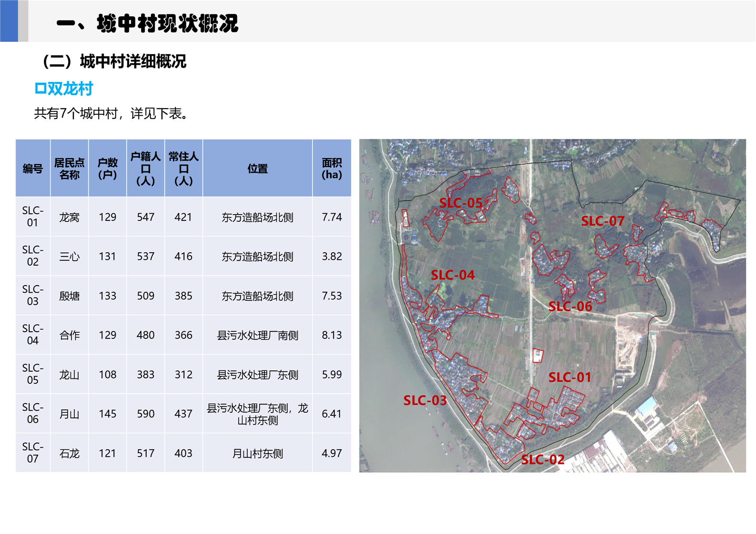Click the table header 户籍人口(人)
The image size is (756, 534).
[146, 168]
